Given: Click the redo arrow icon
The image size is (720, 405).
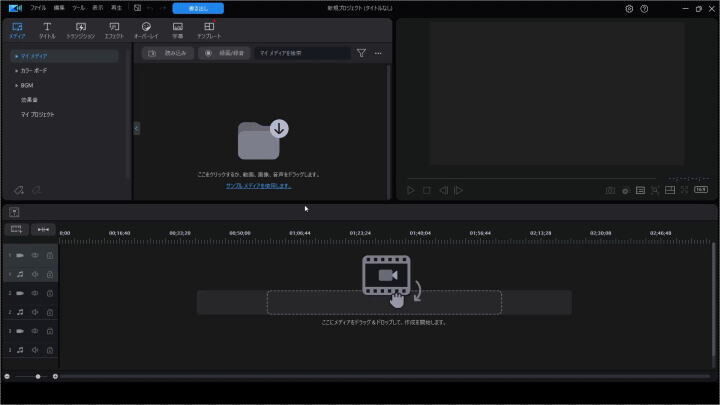Looking at the screenshot, I should (x=163, y=8).
